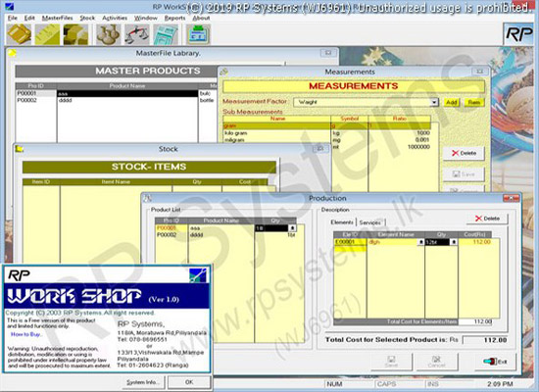Click Delete in the Production window

[x=487, y=219]
